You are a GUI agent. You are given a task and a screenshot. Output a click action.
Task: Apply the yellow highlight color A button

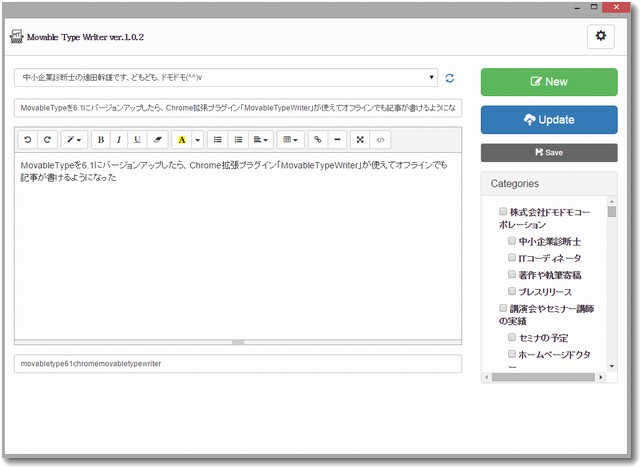point(182,140)
